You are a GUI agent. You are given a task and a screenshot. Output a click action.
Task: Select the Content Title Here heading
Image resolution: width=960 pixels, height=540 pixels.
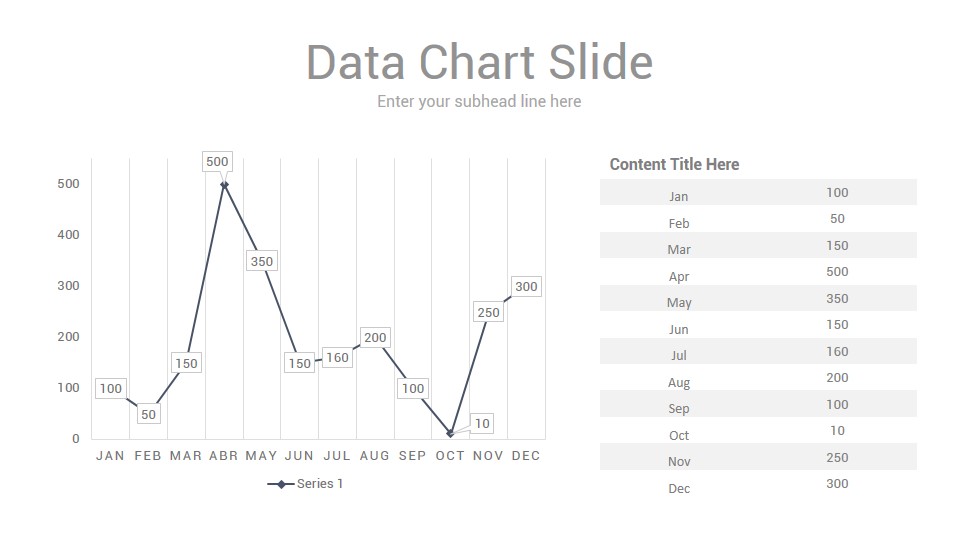pyautogui.click(x=674, y=164)
